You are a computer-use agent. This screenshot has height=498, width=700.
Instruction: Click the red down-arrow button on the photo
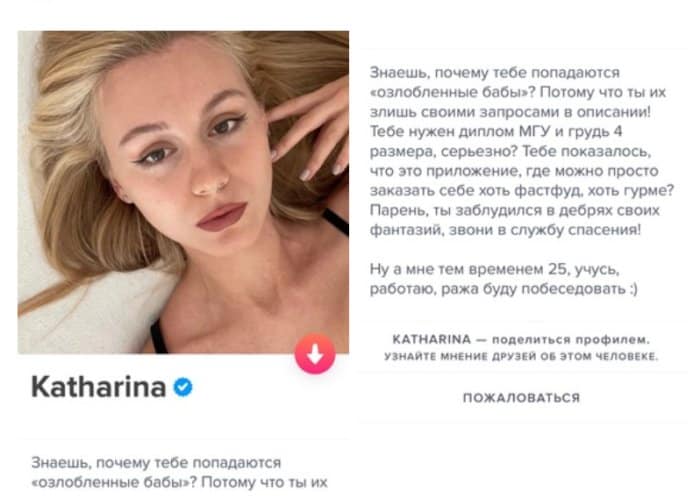point(315,353)
